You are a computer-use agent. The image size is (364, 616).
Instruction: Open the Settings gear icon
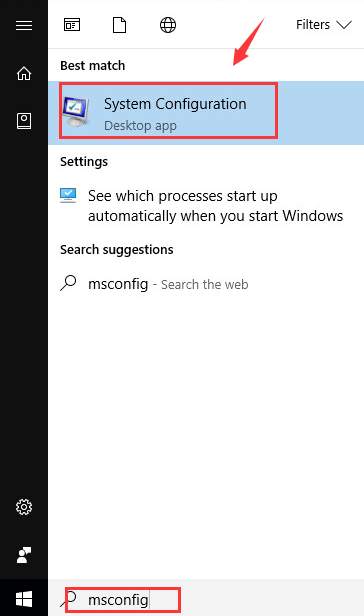tap(24, 507)
